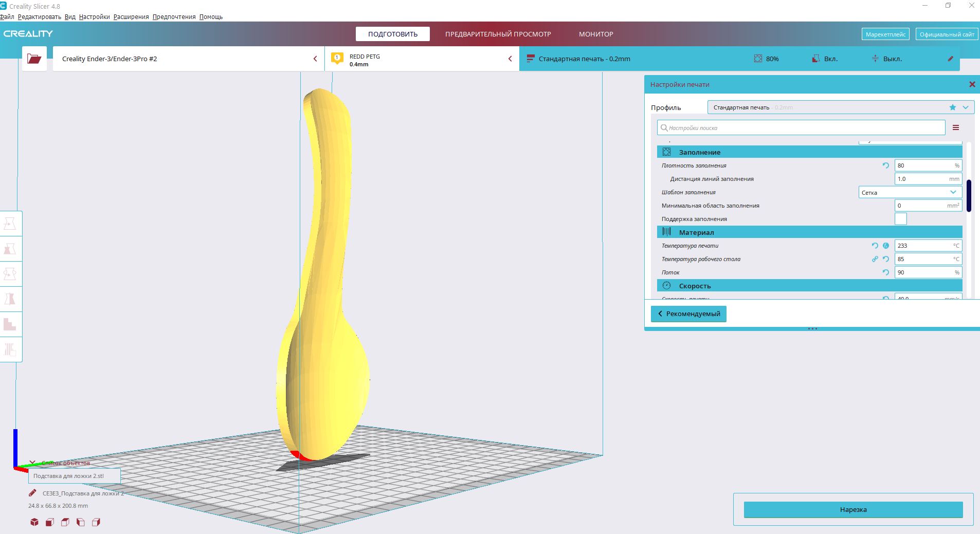
Task: Click the Маркетплейс button
Action: (x=885, y=34)
